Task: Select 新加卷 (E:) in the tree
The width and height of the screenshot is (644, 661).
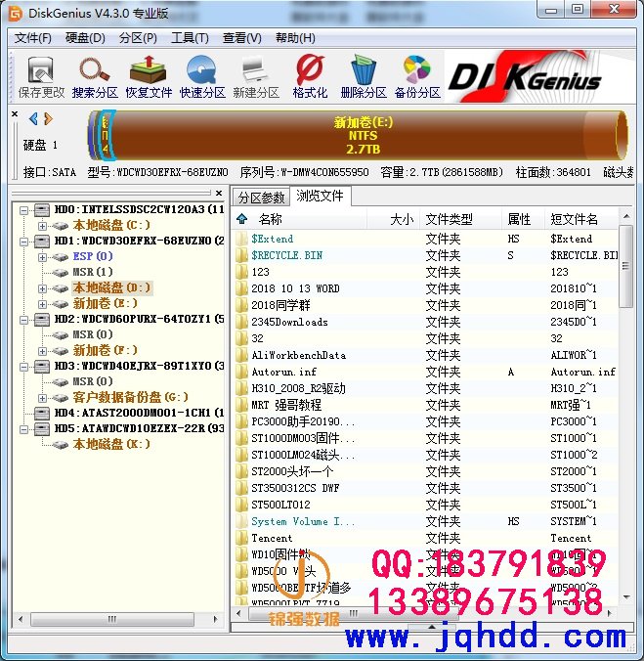Action: (105, 303)
